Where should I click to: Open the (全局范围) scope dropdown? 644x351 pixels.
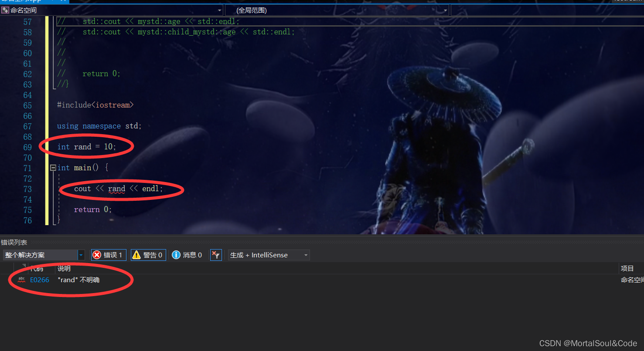point(337,10)
